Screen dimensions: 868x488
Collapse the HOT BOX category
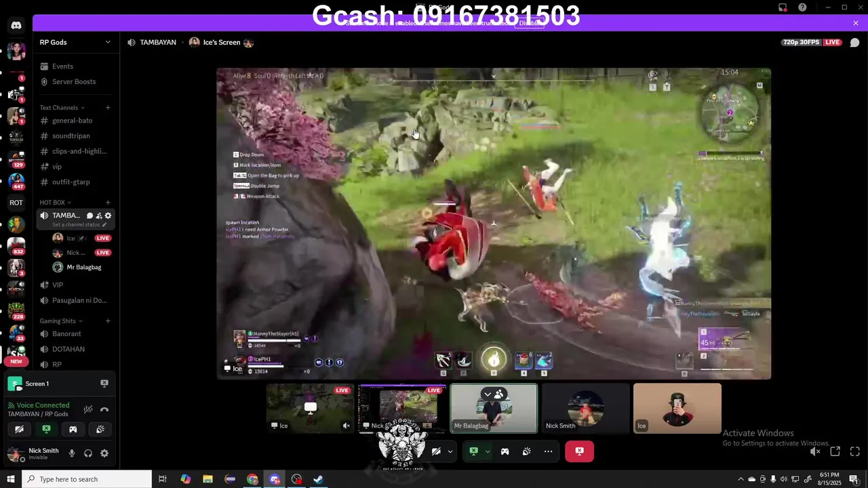[55, 202]
